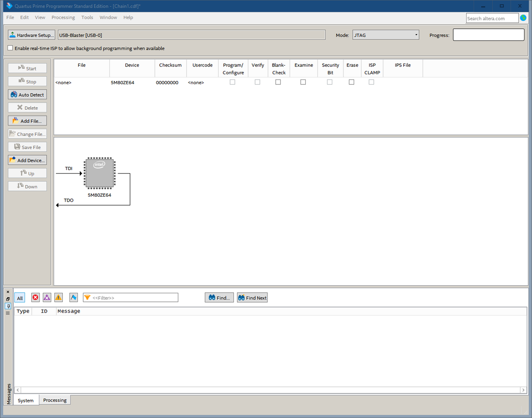The width and height of the screenshot is (532, 418).
Task: Click the Find Next button
Action: 252,298
